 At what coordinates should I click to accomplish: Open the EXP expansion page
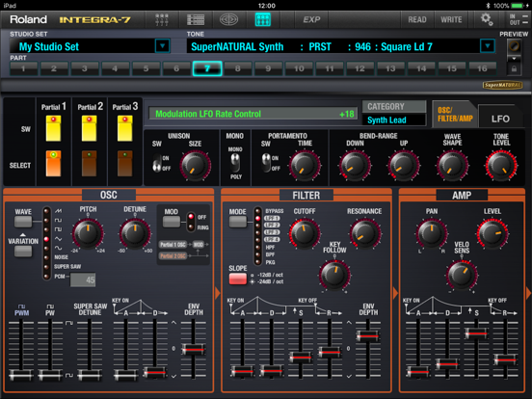point(311,19)
